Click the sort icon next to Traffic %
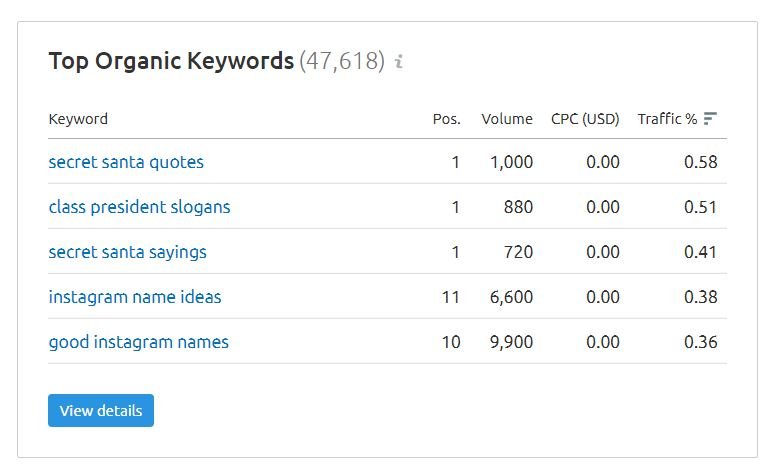The width and height of the screenshot is (770, 473). (710, 118)
